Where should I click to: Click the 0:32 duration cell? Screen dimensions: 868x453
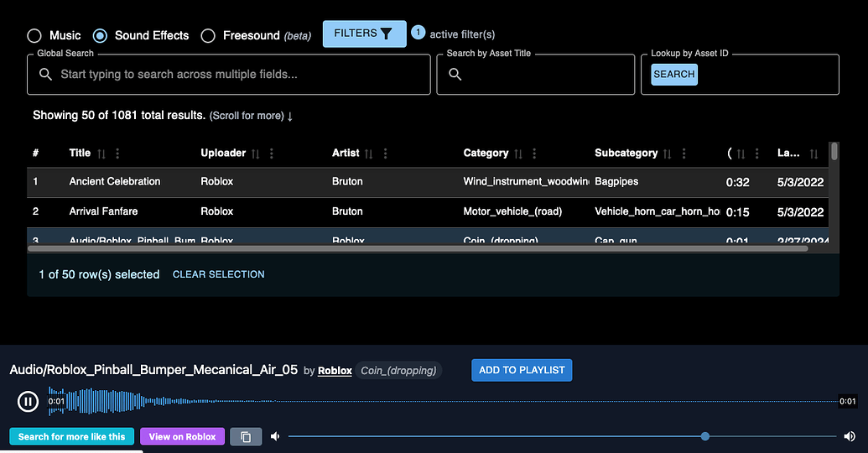pyautogui.click(x=737, y=182)
